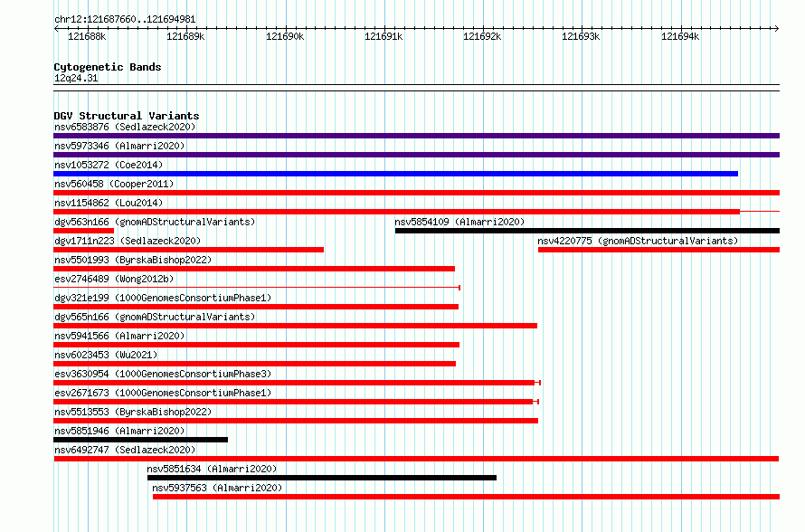Select the red nsv5937563 variant bar
This screenshot has height=532, width=805.
tap(466, 497)
